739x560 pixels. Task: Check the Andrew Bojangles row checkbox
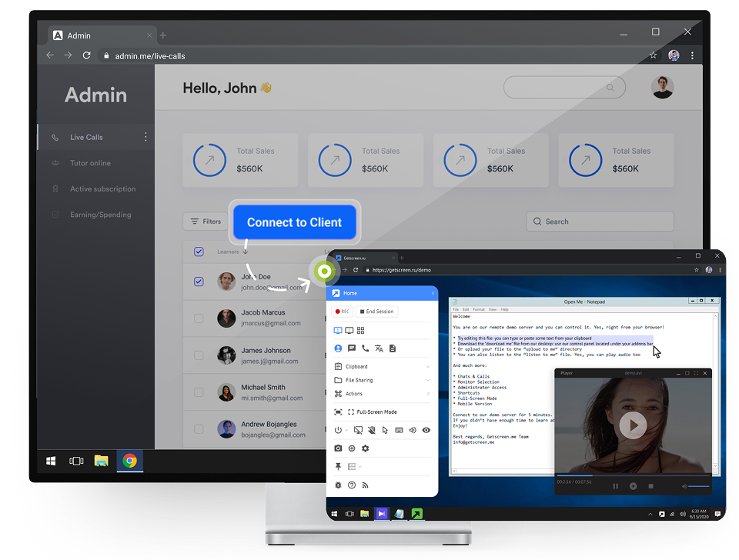199,429
